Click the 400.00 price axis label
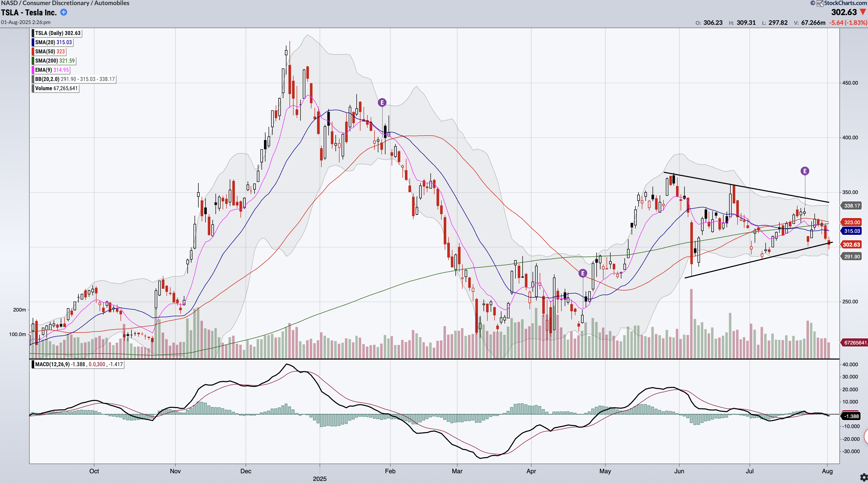 [850, 138]
